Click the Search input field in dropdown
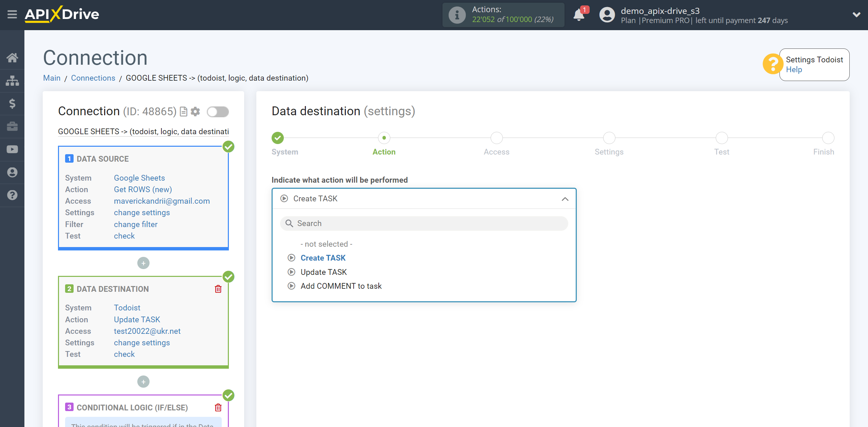Image resolution: width=868 pixels, height=427 pixels. click(424, 223)
